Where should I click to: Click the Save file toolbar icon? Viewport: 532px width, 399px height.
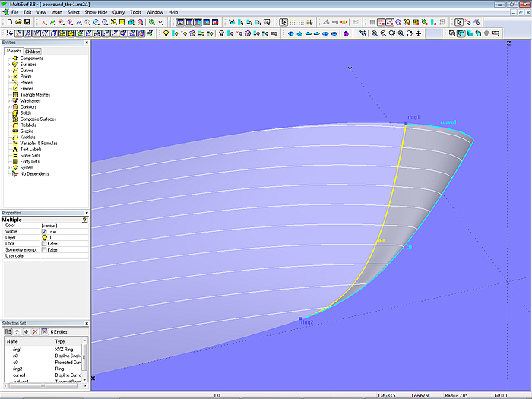pyautogui.click(x=27, y=22)
